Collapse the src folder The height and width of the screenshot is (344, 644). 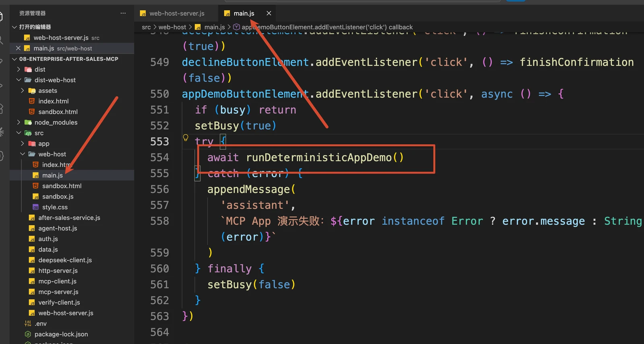(19, 133)
